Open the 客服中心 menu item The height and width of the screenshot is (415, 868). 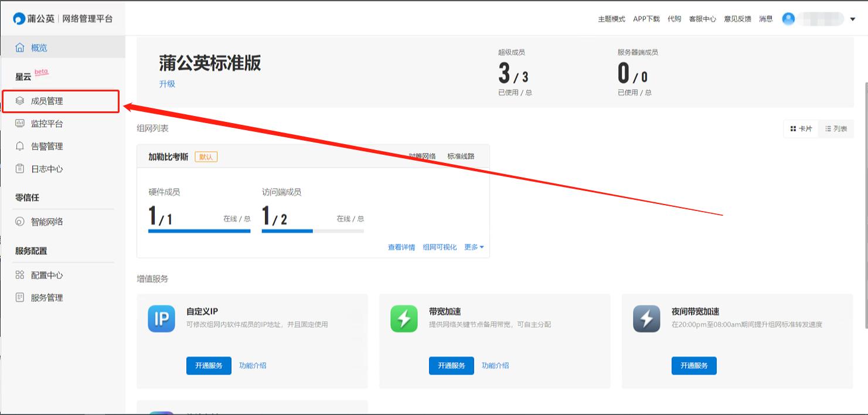[703, 18]
